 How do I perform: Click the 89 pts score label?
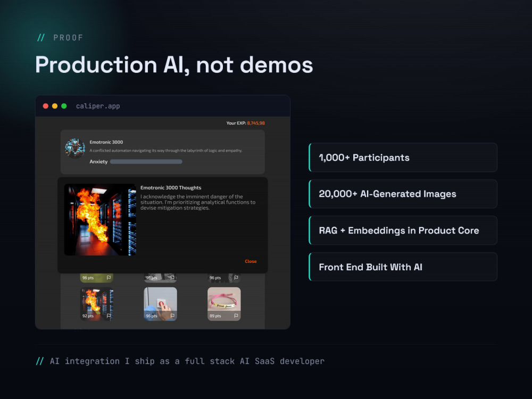click(215, 316)
